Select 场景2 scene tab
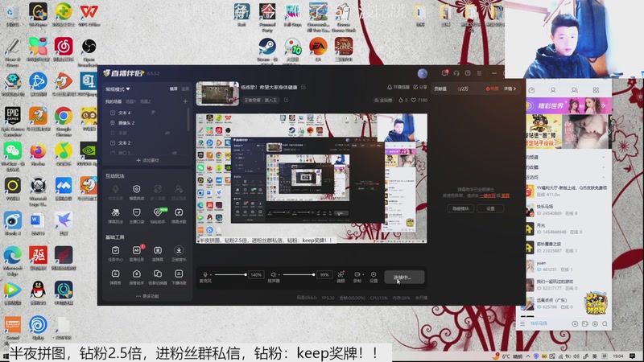 pos(145,101)
